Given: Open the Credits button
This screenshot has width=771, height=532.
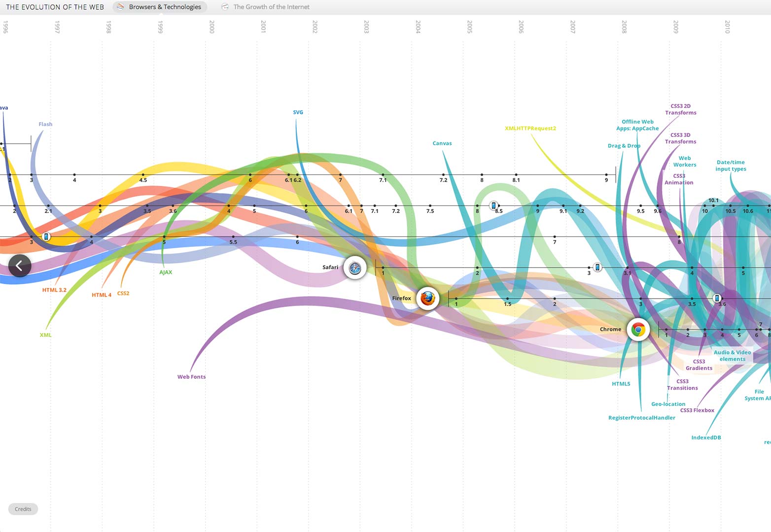Looking at the screenshot, I should click(23, 509).
